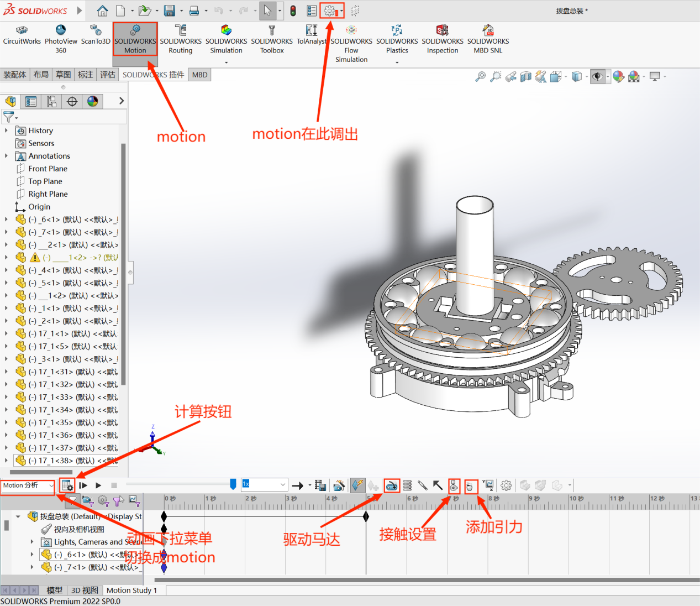The image size is (700, 606).
Task: Expand the Annotations tree node
Action: point(7,156)
